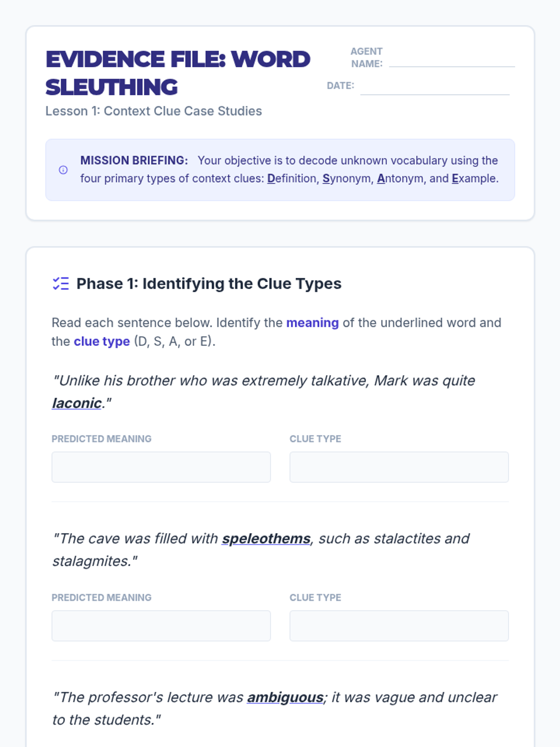The height and width of the screenshot is (747, 560).
Task: Click the word "Definition" in the briefing
Action: pos(292,178)
